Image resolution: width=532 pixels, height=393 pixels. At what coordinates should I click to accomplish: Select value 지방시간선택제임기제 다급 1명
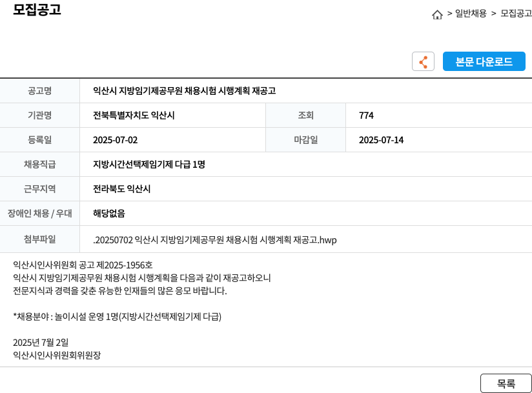(x=149, y=165)
